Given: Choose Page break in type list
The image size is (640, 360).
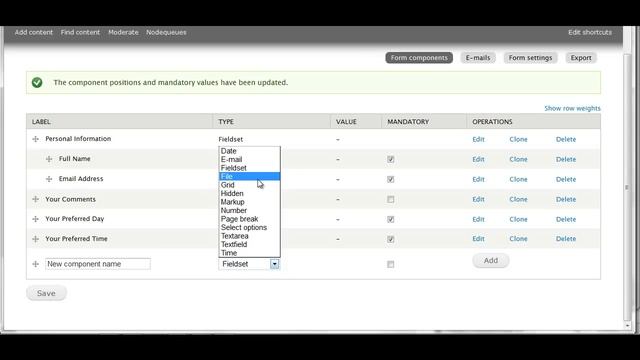Looking at the screenshot, I should click(x=249, y=219).
